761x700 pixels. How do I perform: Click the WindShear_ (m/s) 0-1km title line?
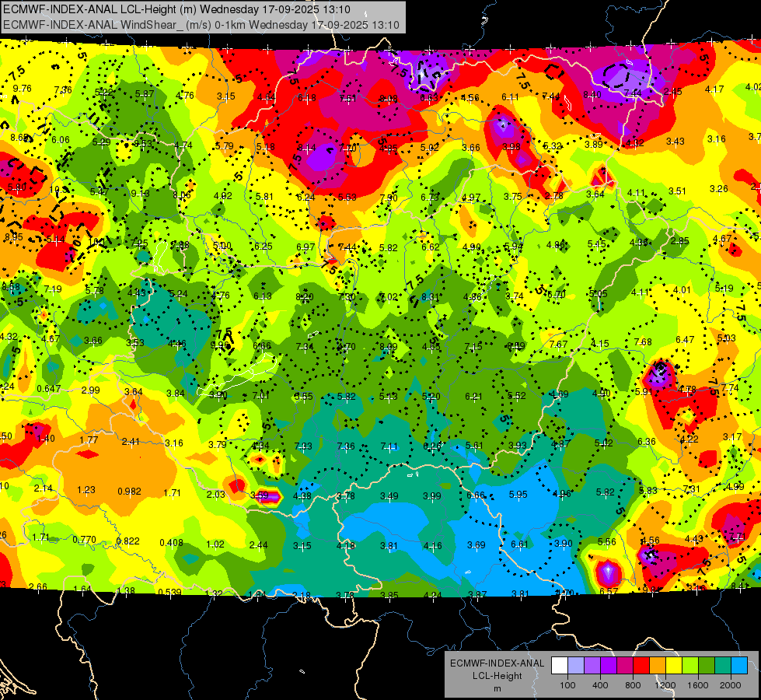201,25
